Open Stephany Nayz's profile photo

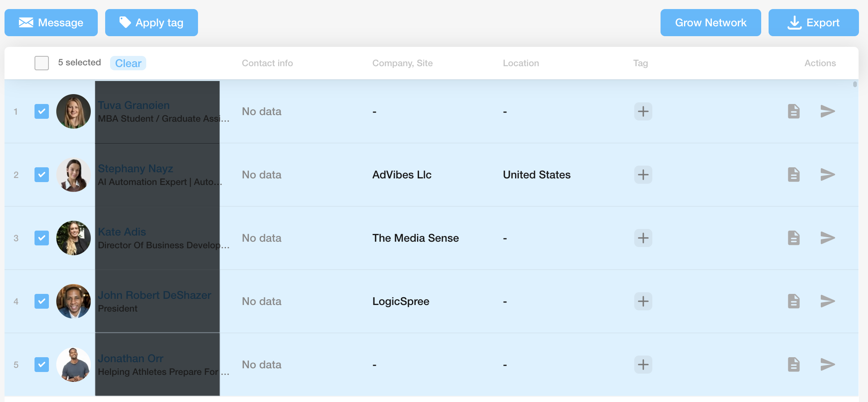[74, 175]
